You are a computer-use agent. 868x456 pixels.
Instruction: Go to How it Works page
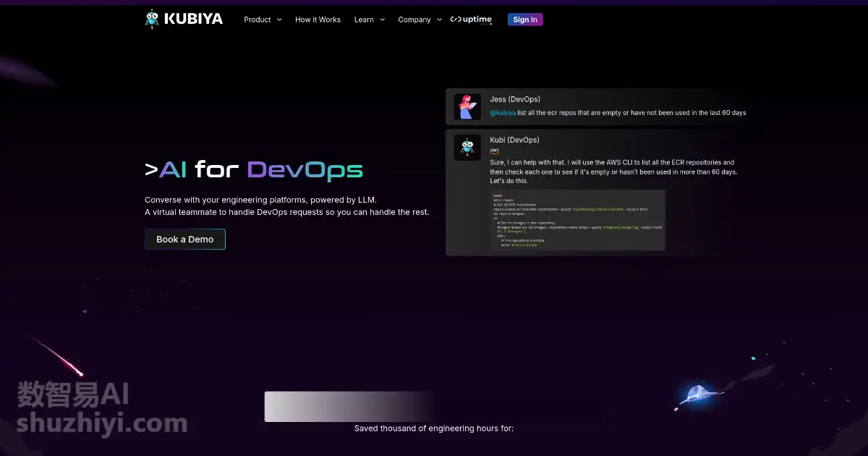[318, 20]
